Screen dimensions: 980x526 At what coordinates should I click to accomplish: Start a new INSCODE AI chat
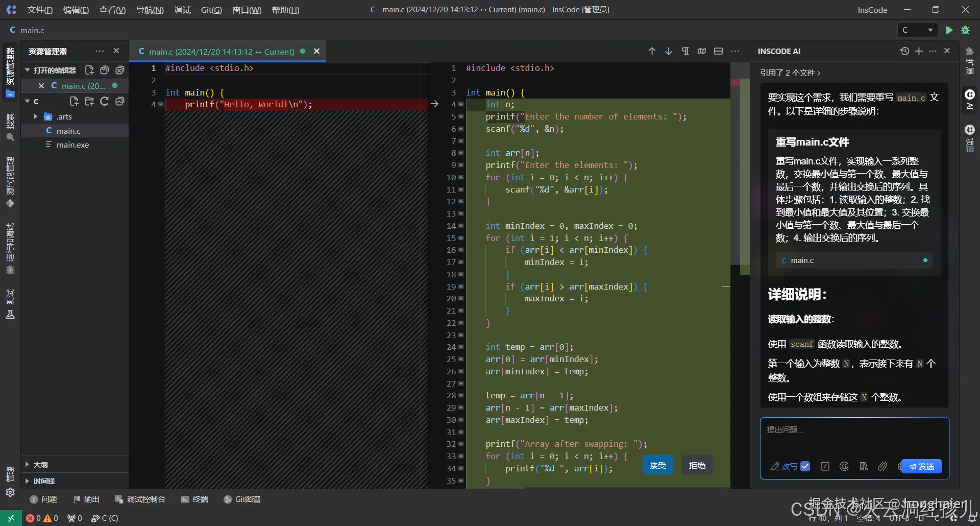(x=919, y=51)
